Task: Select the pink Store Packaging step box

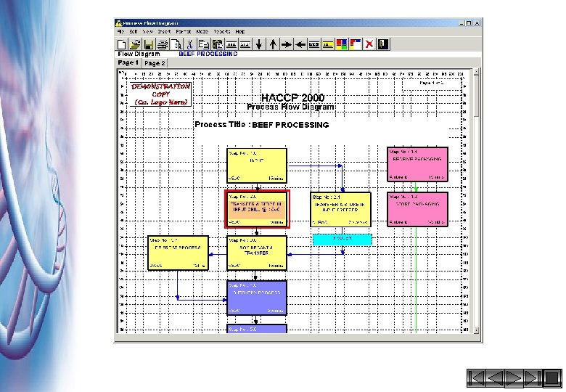Action: point(417,209)
